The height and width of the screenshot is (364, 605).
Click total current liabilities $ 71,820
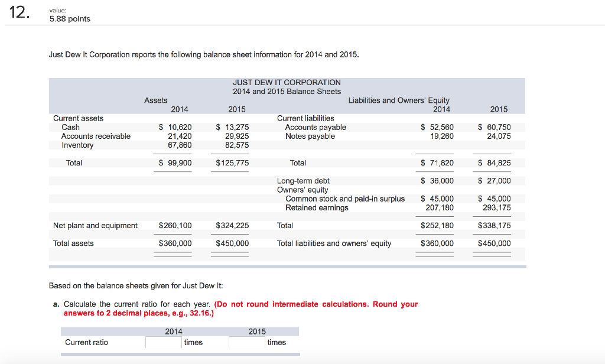(437, 163)
